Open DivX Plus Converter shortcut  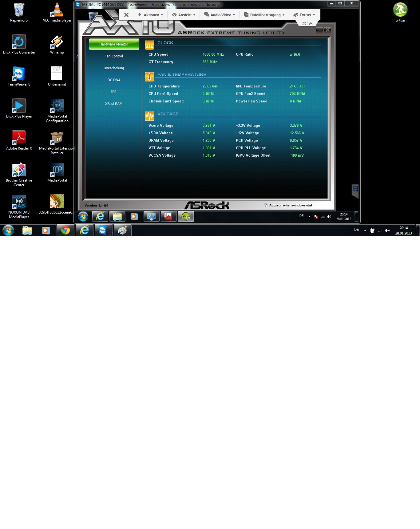click(19, 44)
